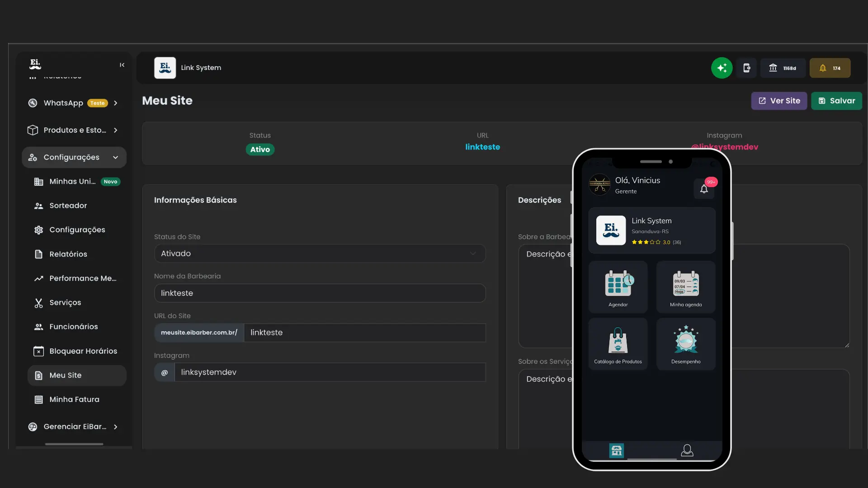Collapse the Configurações section chevron
Image resolution: width=868 pixels, height=488 pixels.
[x=116, y=157]
